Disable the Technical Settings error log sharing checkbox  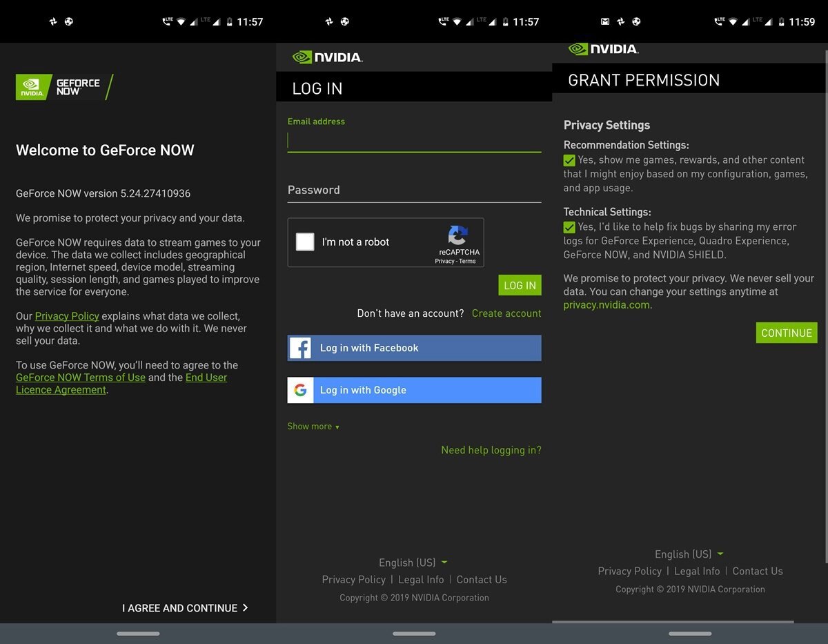point(569,227)
